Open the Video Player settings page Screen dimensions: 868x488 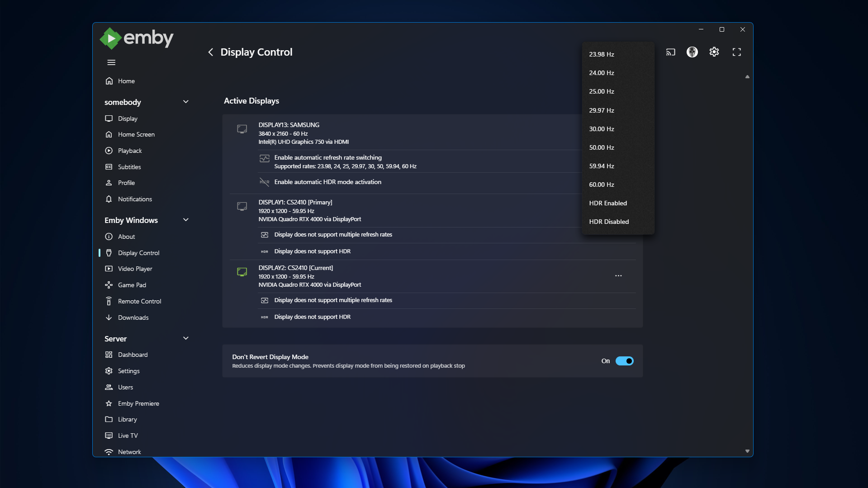(135, 269)
